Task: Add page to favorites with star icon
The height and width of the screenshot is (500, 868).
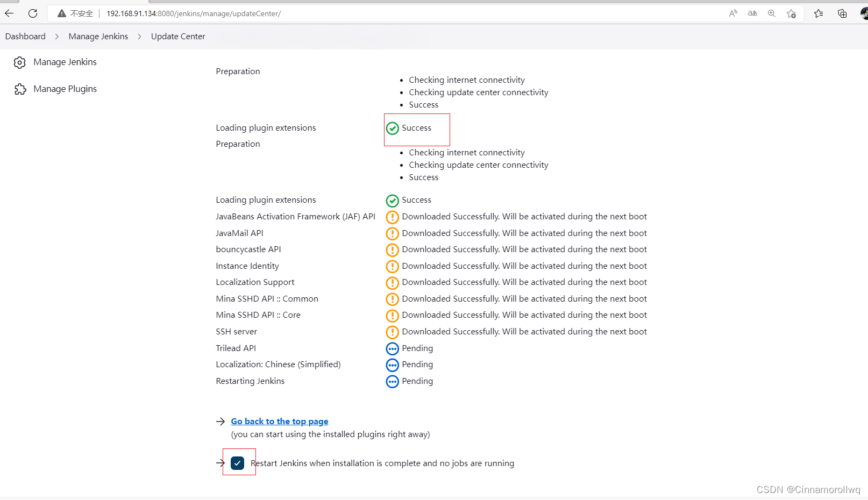Action: tap(791, 13)
